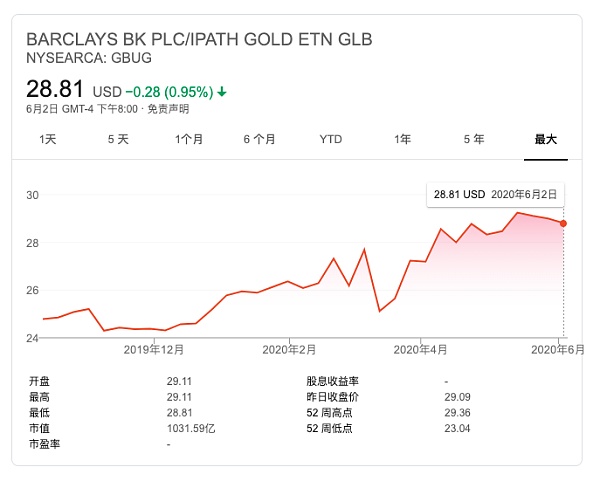Click the 2020年4月 axis label

click(421, 349)
